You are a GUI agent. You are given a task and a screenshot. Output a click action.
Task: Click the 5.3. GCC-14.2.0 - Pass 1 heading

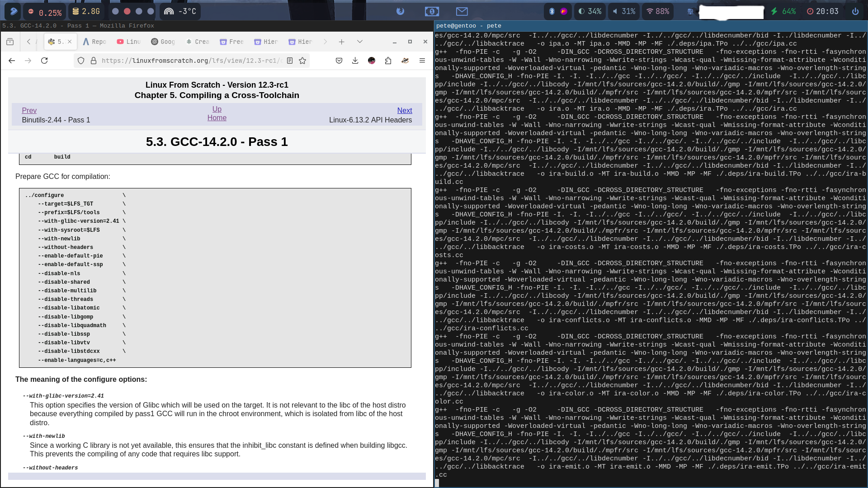tap(217, 142)
